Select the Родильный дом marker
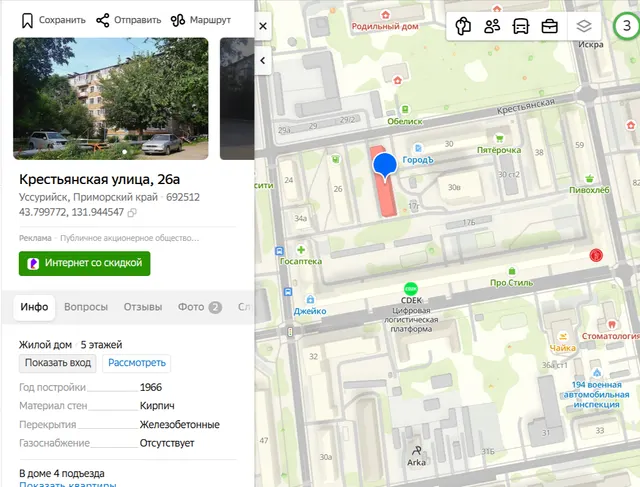The width and height of the screenshot is (640, 487). coord(385,15)
